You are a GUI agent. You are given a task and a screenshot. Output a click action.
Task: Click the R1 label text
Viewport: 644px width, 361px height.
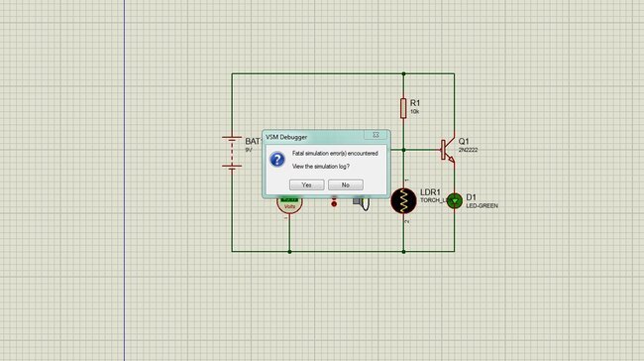click(415, 103)
